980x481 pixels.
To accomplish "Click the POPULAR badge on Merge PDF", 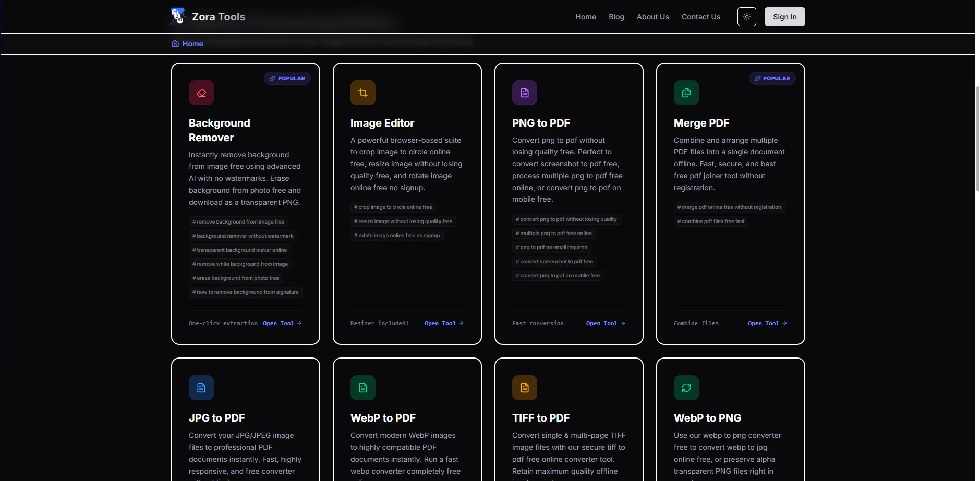I will (772, 78).
